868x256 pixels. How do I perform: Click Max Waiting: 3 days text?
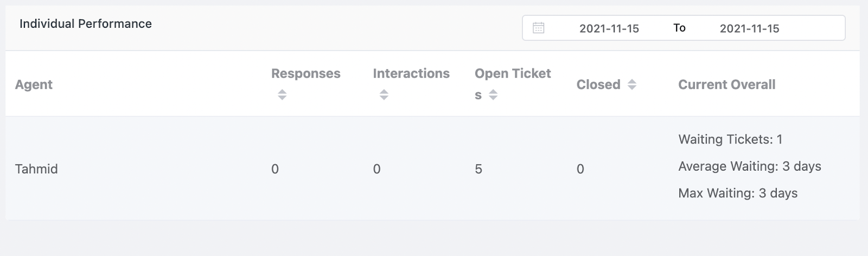pos(737,193)
